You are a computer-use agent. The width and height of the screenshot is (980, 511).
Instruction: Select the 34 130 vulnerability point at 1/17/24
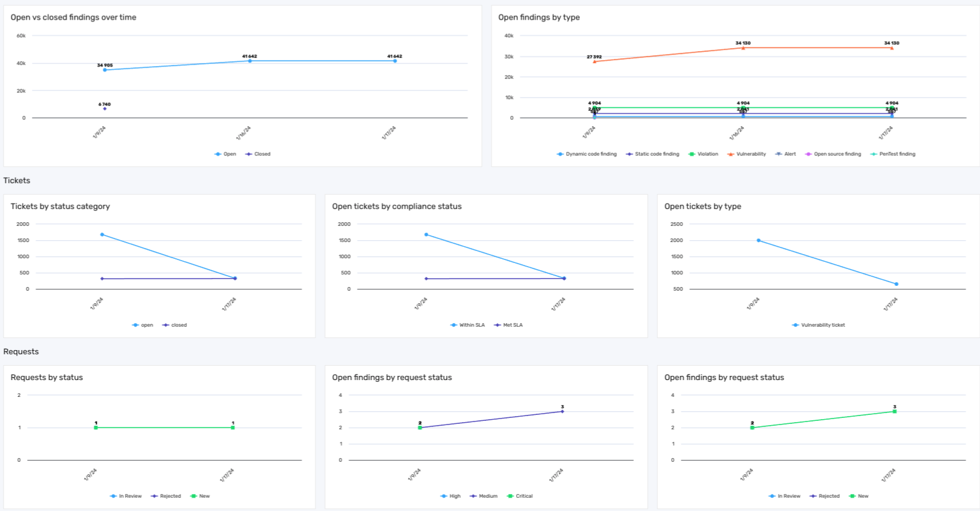pos(892,48)
